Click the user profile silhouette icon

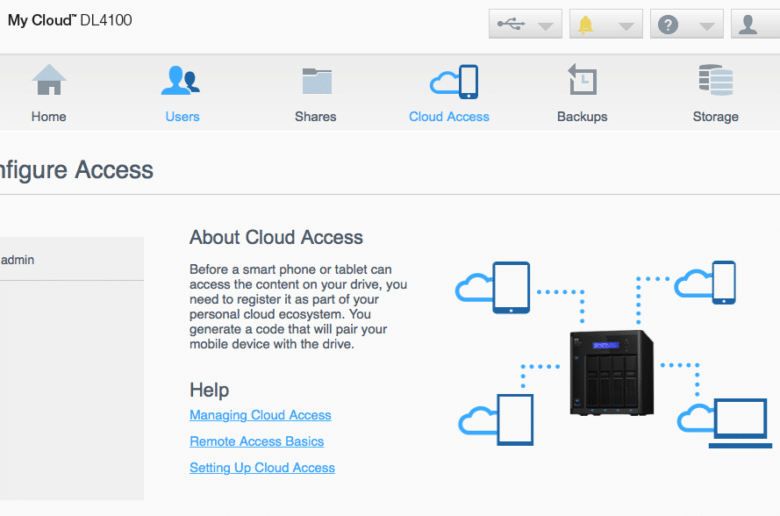(748, 24)
